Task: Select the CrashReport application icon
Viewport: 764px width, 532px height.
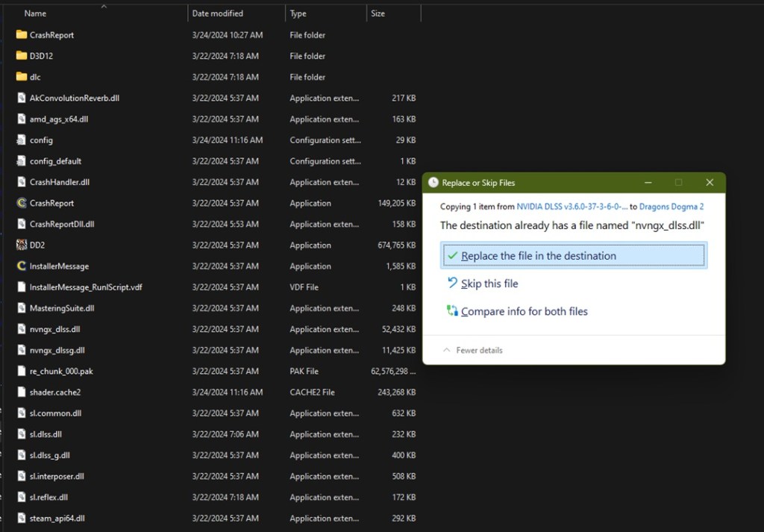Action: click(21, 203)
